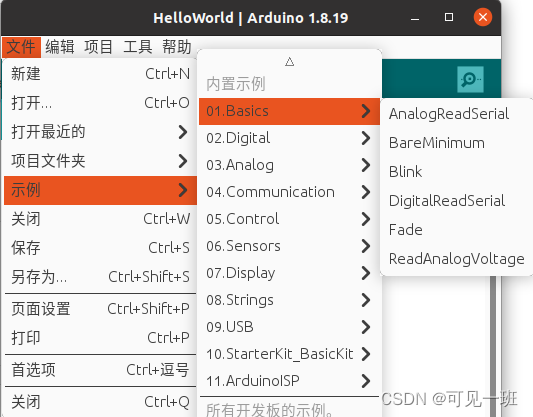This screenshot has height=417, width=533.
Task: Open the AnalogReadSerial example
Action: (x=457, y=114)
